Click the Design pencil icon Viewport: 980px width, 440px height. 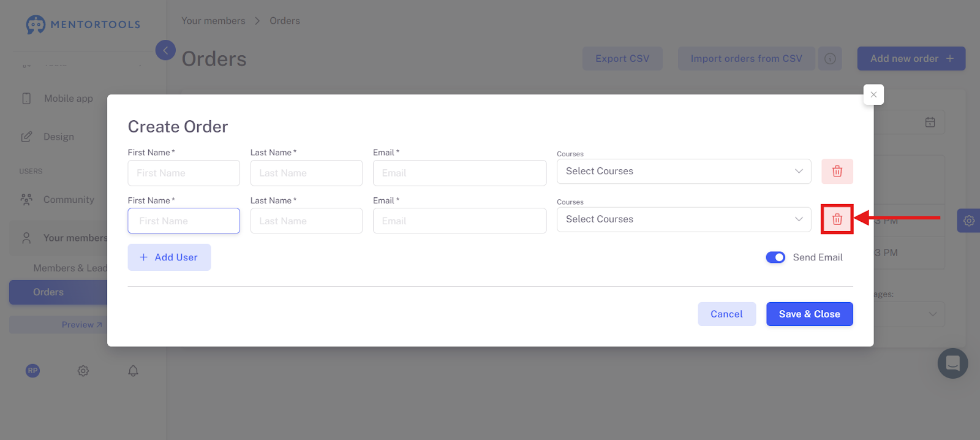(x=26, y=137)
